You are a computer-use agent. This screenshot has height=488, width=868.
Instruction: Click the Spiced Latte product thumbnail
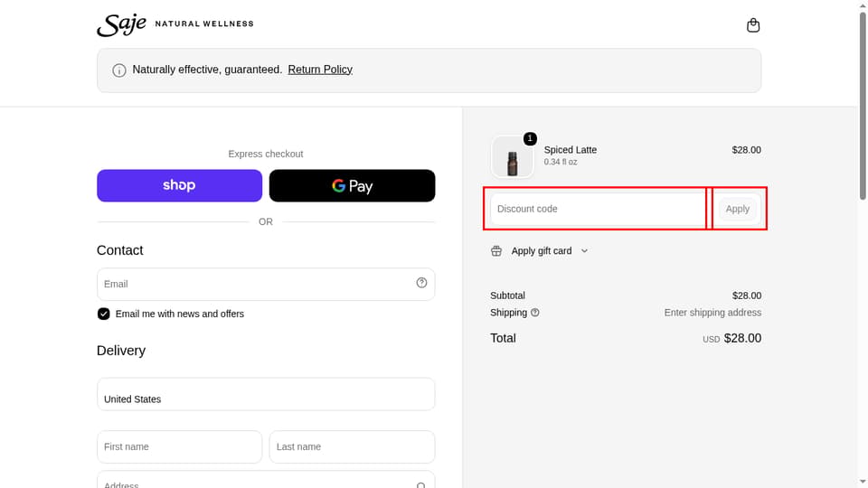(512, 157)
